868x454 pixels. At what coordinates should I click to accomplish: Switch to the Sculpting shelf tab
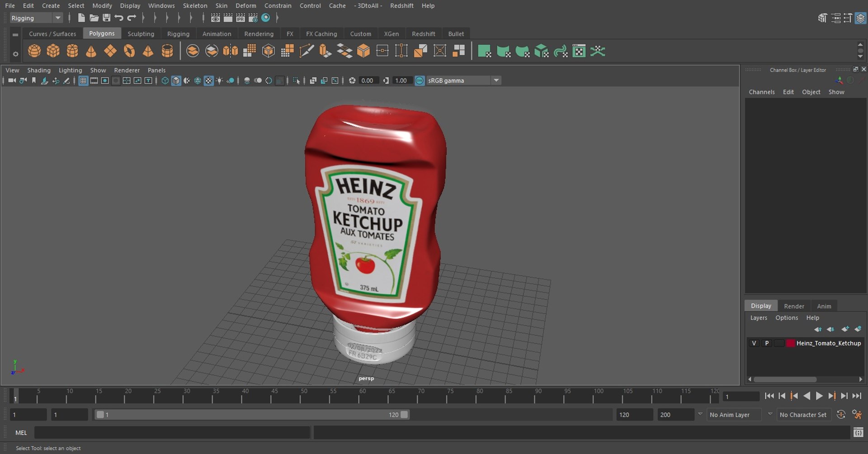[141, 34]
